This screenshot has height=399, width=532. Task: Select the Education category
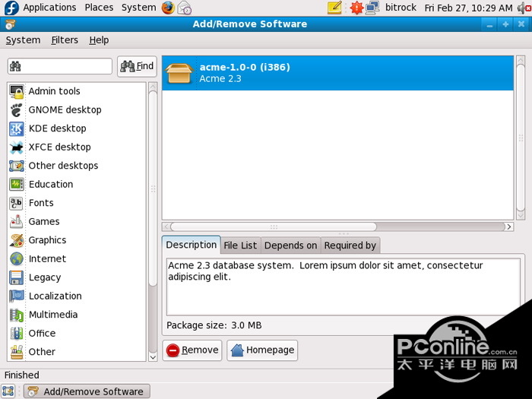[x=77, y=184]
